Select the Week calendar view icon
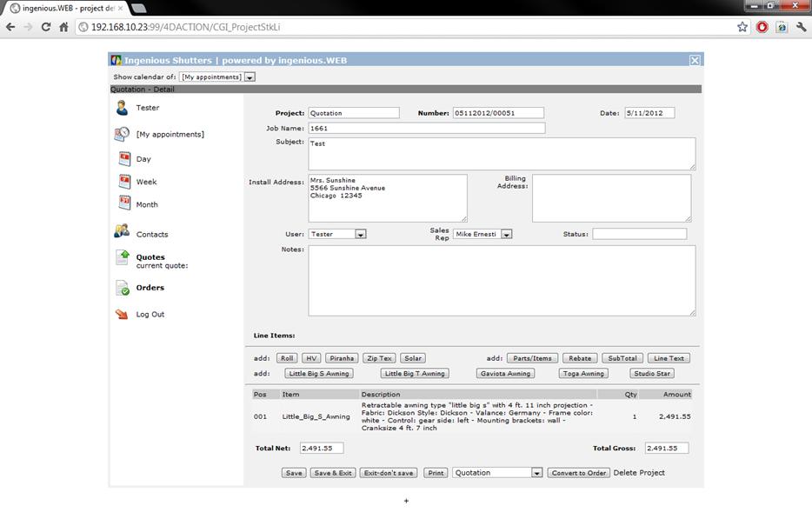This screenshot has height=519, width=812. tap(124, 182)
